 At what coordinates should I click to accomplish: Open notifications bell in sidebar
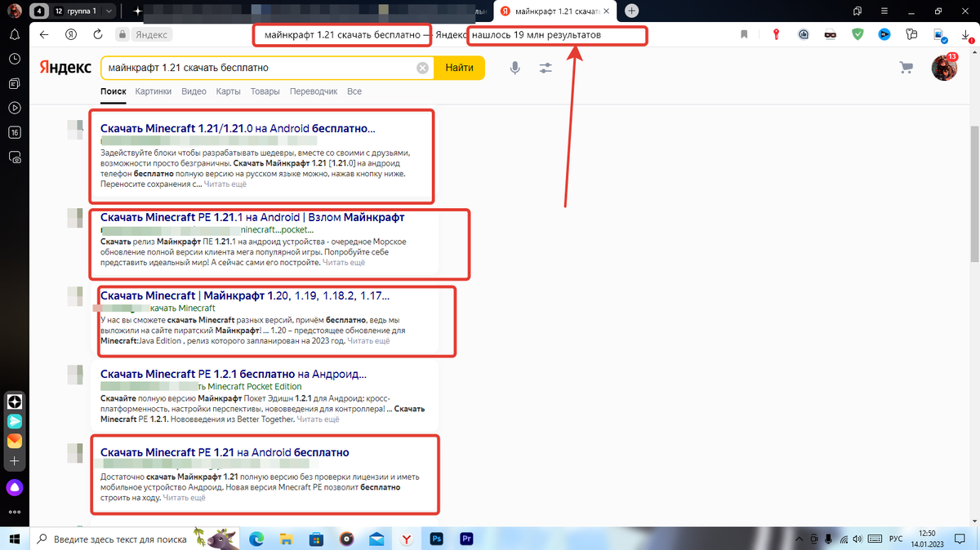15,34
